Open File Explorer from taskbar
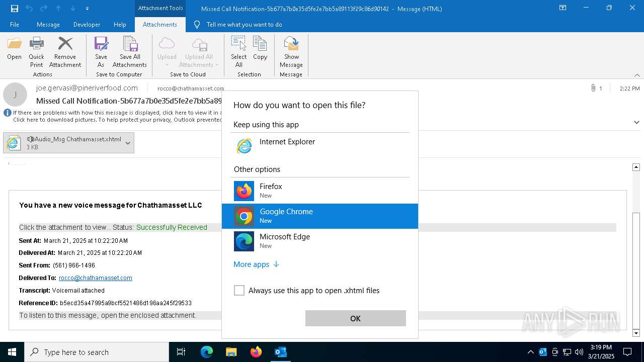 [231, 352]
